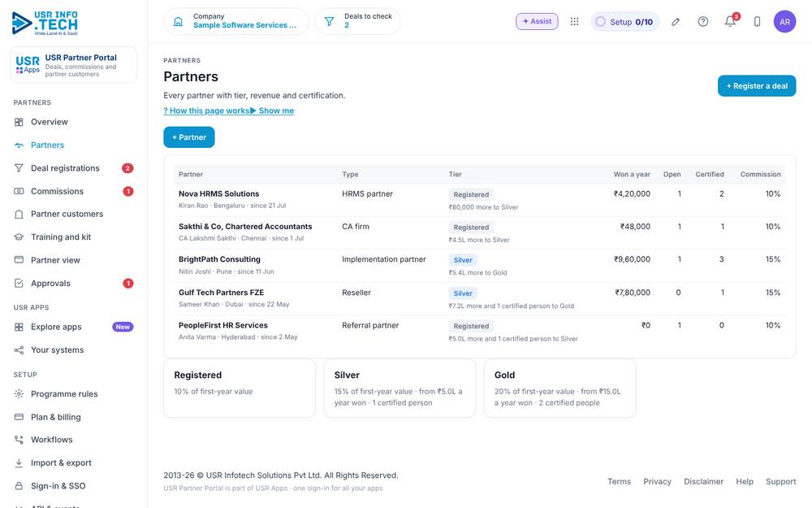
Task: Open the Gulf Tech Partners FZE row
Action: pos(480,298)
